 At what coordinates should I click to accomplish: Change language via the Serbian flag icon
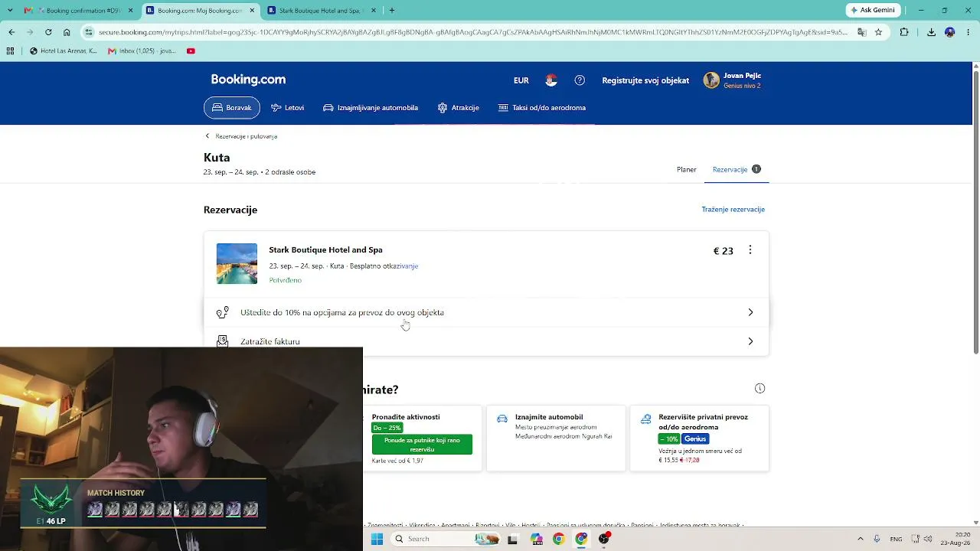coord(551,80)
